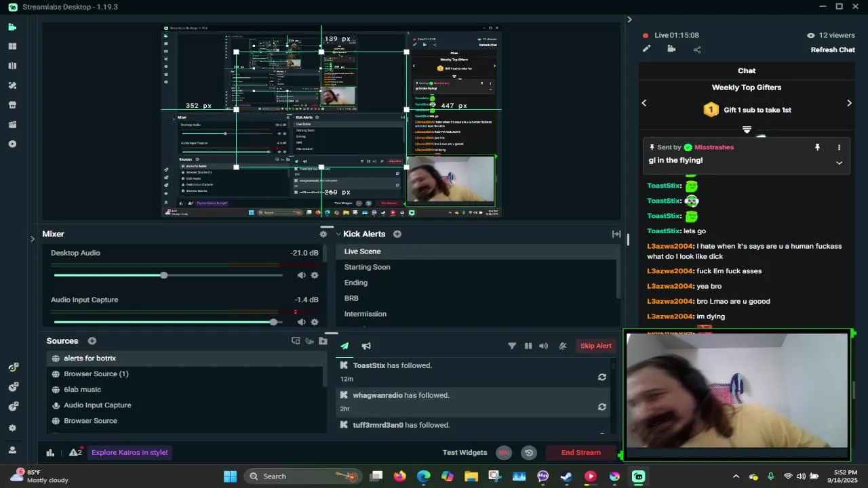Show hidden system tray icons chevron
Screen dimensions: 868x488
click(x=736, y=476)
